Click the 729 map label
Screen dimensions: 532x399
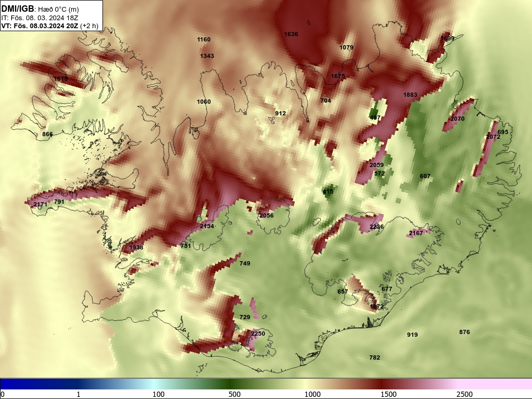point(245,317)
